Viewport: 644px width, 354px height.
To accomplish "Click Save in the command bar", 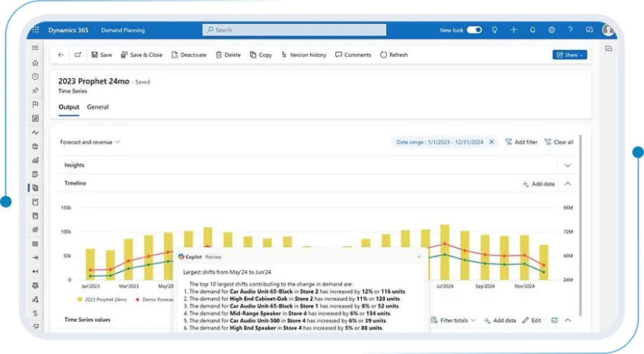I will point(101,55).
